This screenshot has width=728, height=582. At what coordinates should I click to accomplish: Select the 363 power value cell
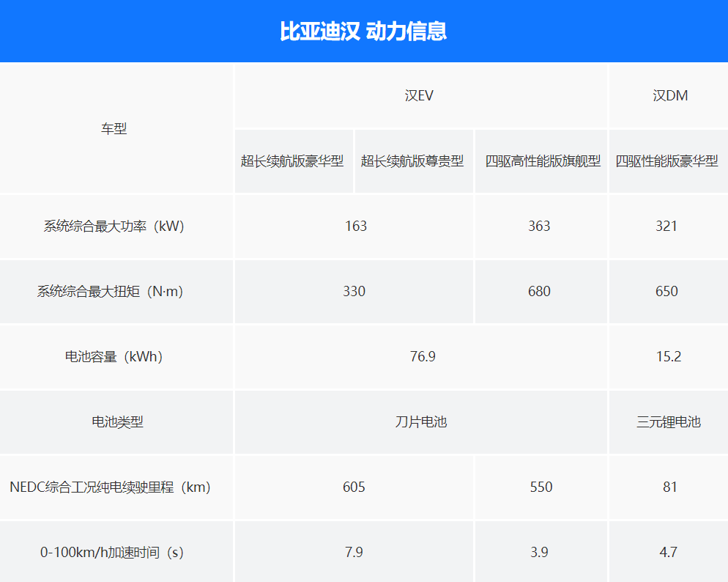click(x=541, y=226)
